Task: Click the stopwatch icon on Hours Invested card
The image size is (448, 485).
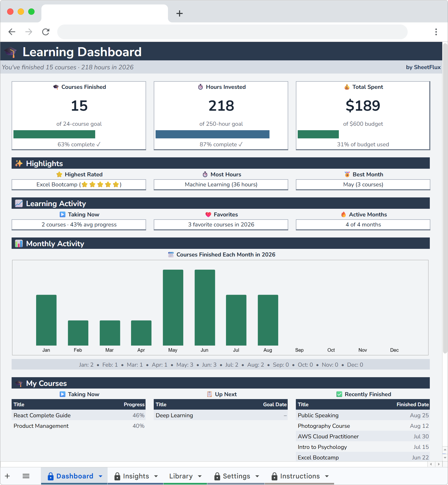Action: (201, 87)
